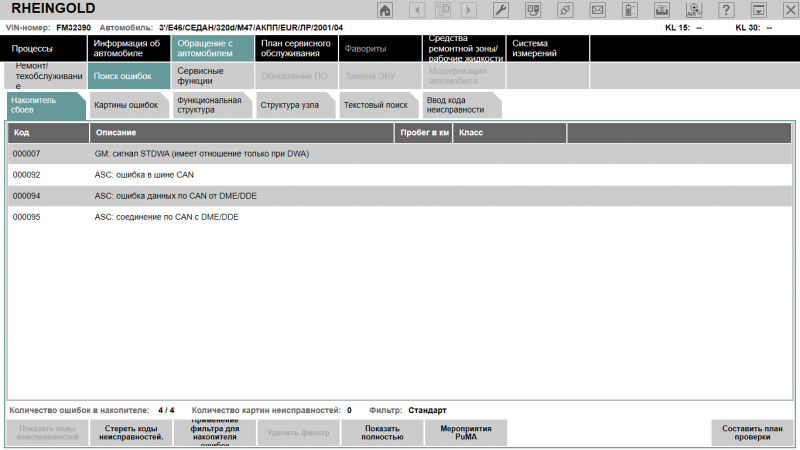This screenshot has width=800, height=450.
Task: Select fault row code 000092
Action: click(x=399, y=174)
